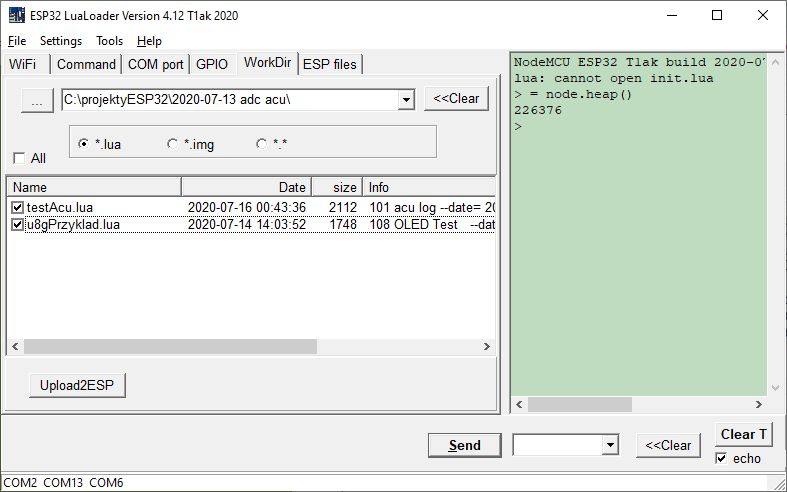Select the u8gPrzyklad.lua file name

(73, 224)
